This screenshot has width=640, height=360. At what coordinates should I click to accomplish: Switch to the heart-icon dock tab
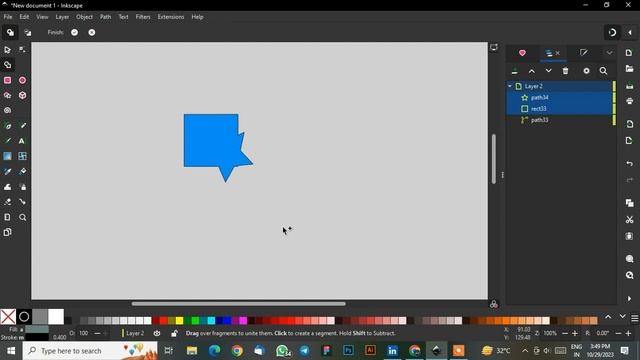point(522,53)
